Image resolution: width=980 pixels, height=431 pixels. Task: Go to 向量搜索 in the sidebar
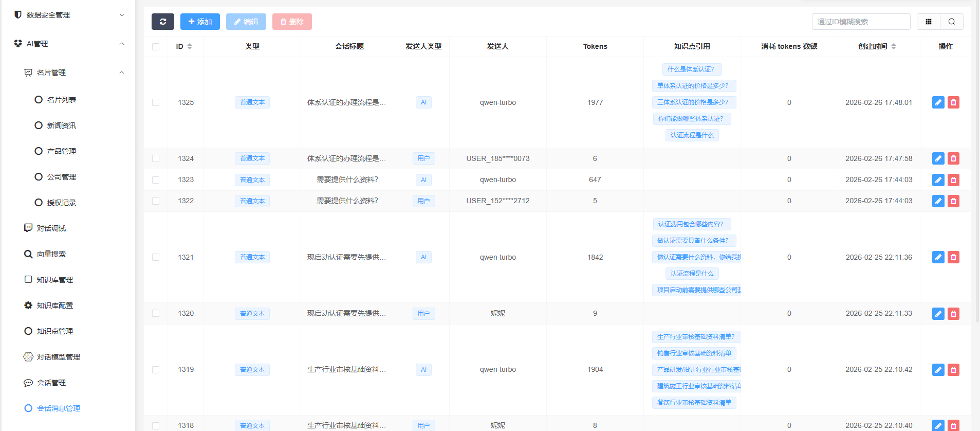click(51, 254)
